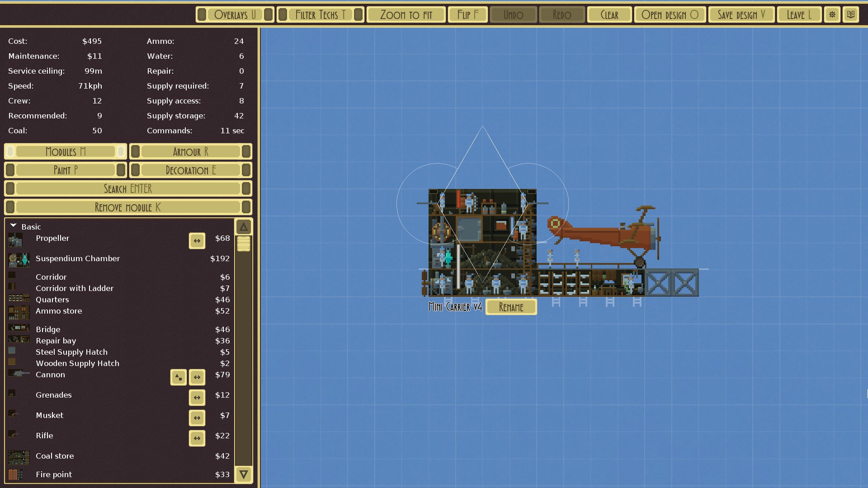Toggle the Overlays button
Screen dimensions: 868x488
click(x=235, y=14)
